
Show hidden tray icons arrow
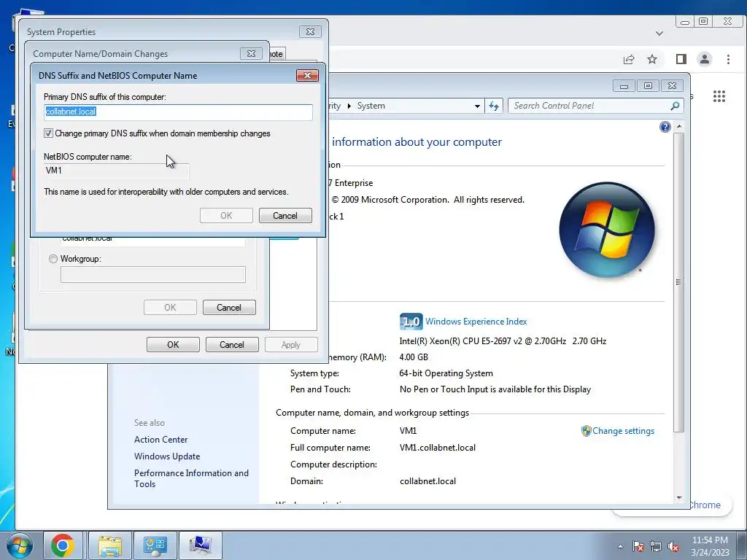click(620, 546)
